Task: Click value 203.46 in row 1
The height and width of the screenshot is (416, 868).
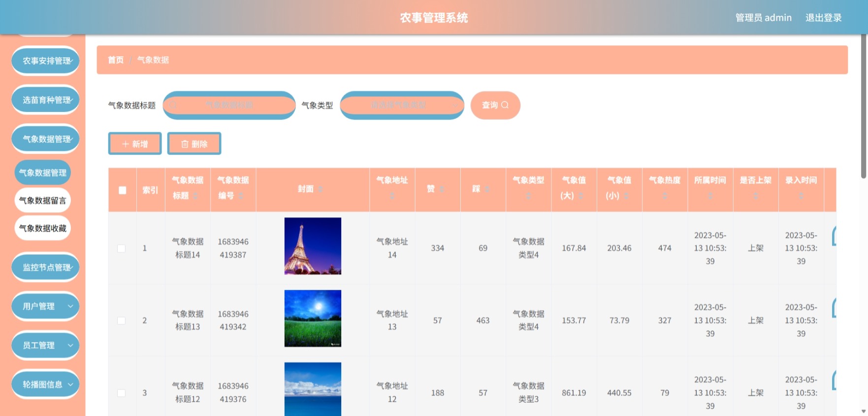Action: [619, 248]
